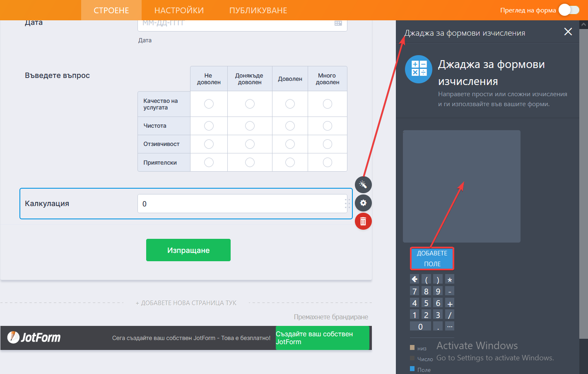Open the ПУБЛИКУВАНЕ tab
Screen dimensions: 588x374
click(x=258, y=10)
